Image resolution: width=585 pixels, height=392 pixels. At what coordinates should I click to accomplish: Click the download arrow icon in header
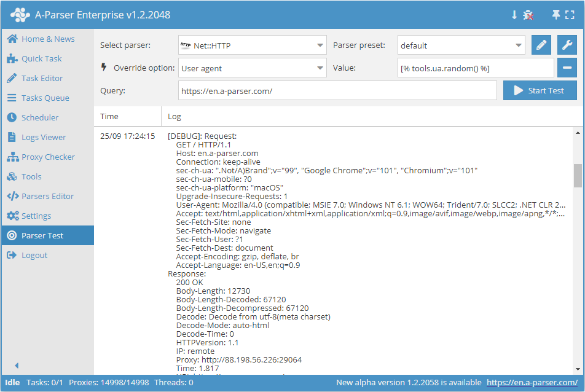click(514, 15)
